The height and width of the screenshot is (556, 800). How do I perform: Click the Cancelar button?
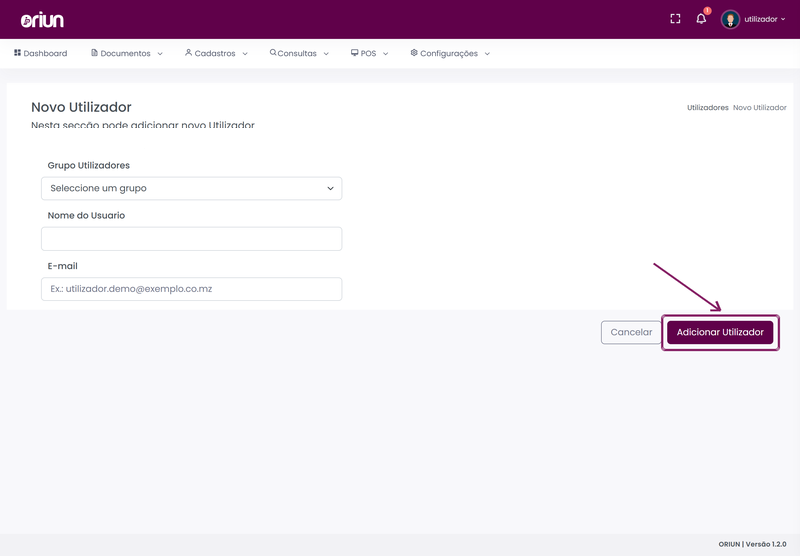point(631,332)
